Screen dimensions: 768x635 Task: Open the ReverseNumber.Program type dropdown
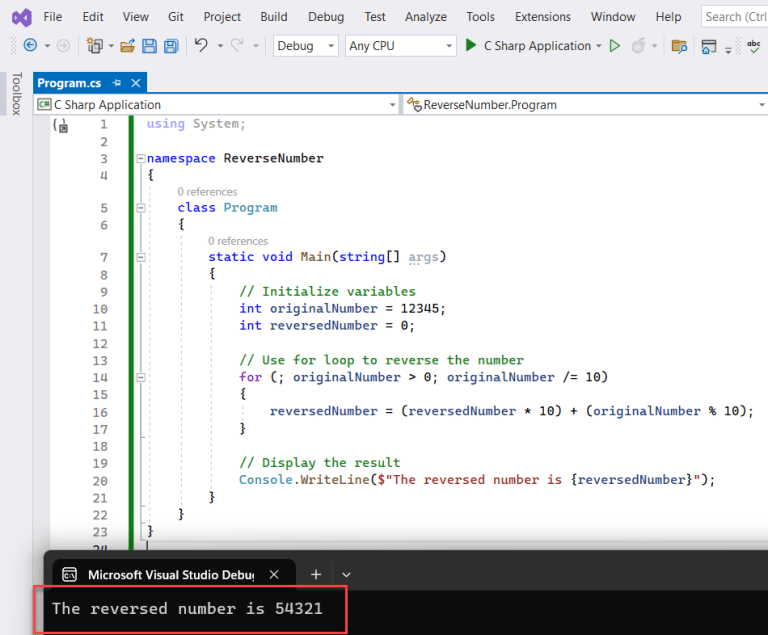pos(585,104)
